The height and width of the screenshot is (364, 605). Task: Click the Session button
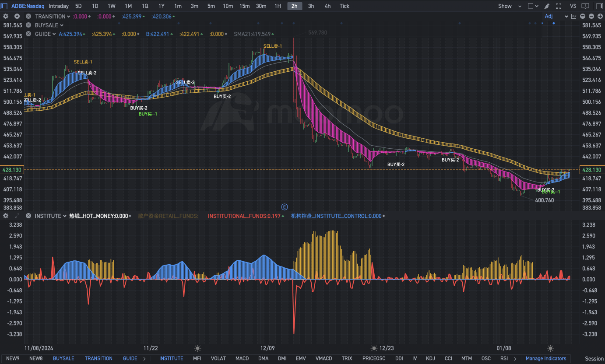tap(594, 359)
